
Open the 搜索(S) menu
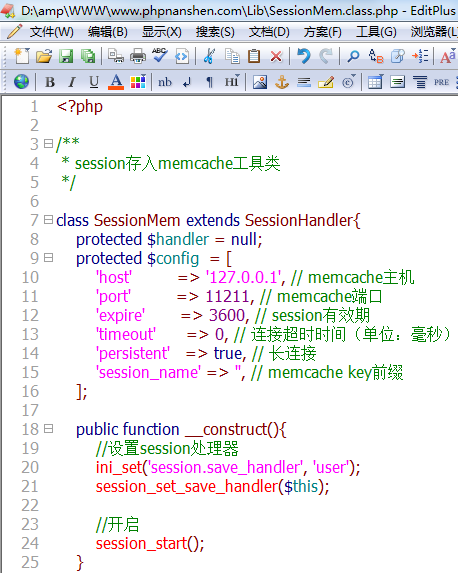[x=215, y=32]
